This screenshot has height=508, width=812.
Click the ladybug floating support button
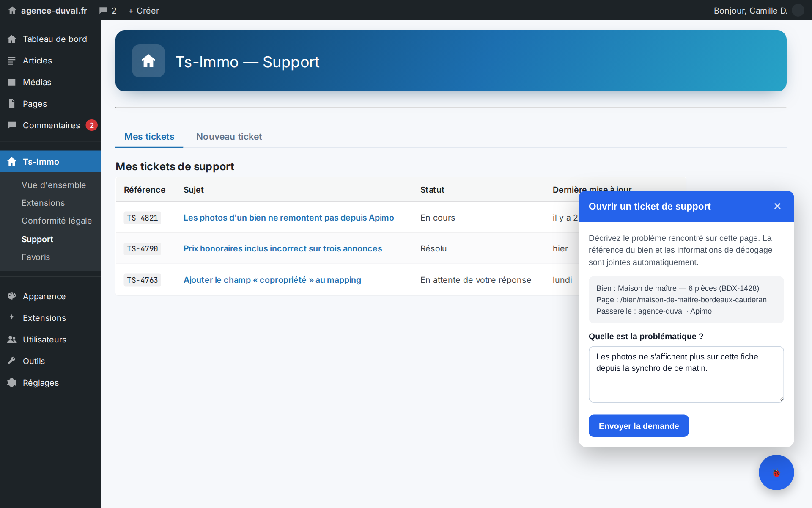[776, 472]
